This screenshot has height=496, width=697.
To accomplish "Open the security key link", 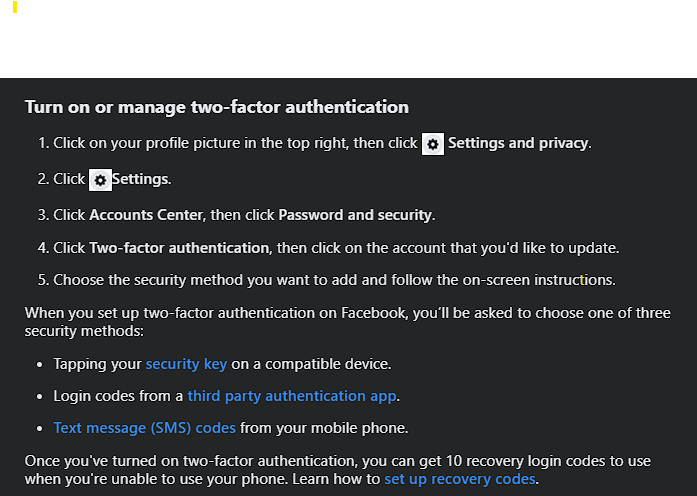I will (186, 364).
